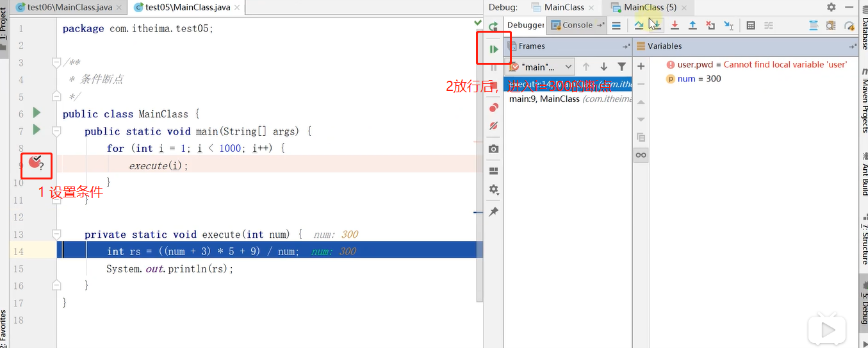Get a thread dump with camera icon
Viewport: 868px width, 348px height.
tap(493, 149)
